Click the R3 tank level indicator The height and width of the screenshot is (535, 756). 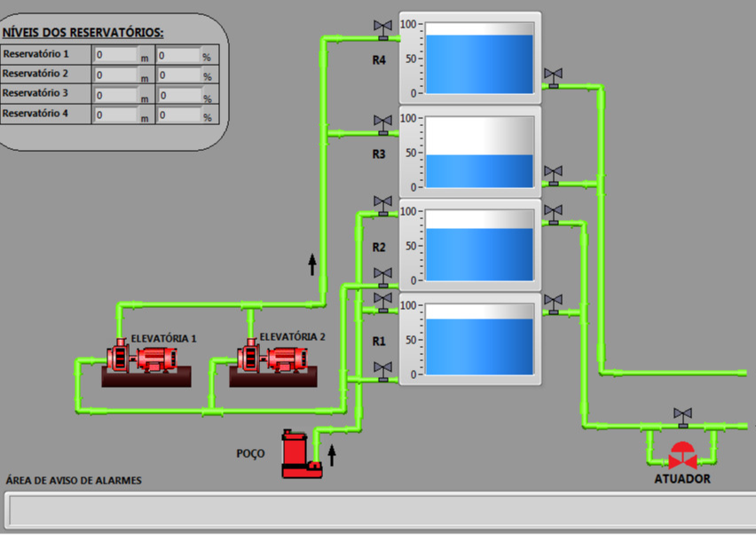(470, 152)
